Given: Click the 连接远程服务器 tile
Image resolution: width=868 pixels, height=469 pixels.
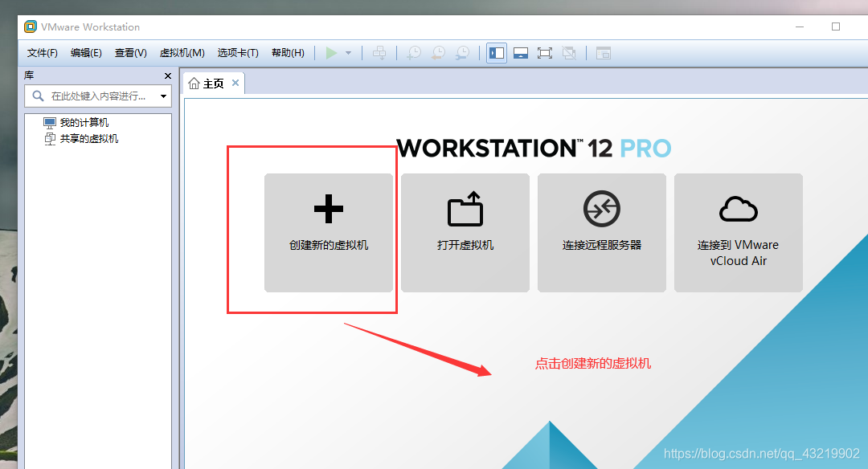Looking at the screenshot, I should point(602,233).
